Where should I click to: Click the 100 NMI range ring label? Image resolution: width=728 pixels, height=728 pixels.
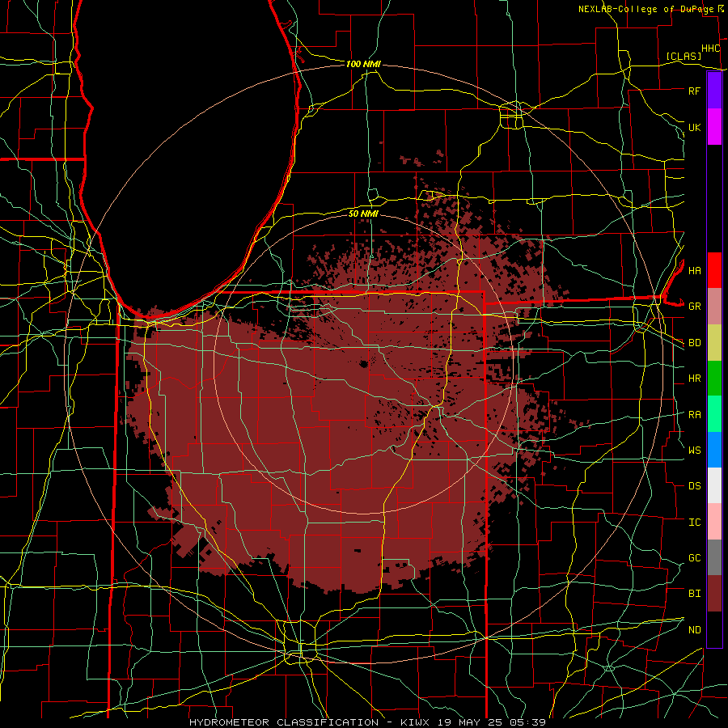[363, 64]
